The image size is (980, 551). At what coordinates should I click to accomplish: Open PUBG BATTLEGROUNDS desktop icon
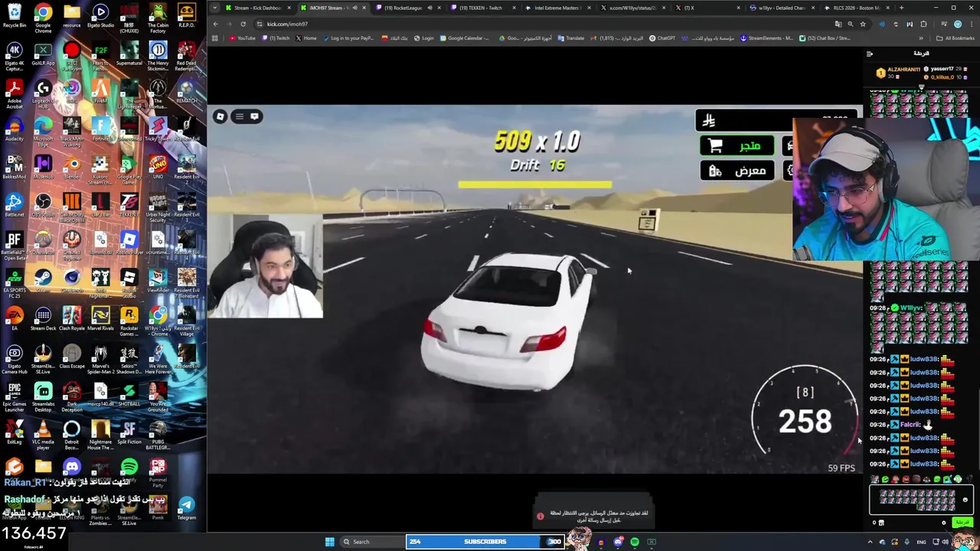coord(158,435)
